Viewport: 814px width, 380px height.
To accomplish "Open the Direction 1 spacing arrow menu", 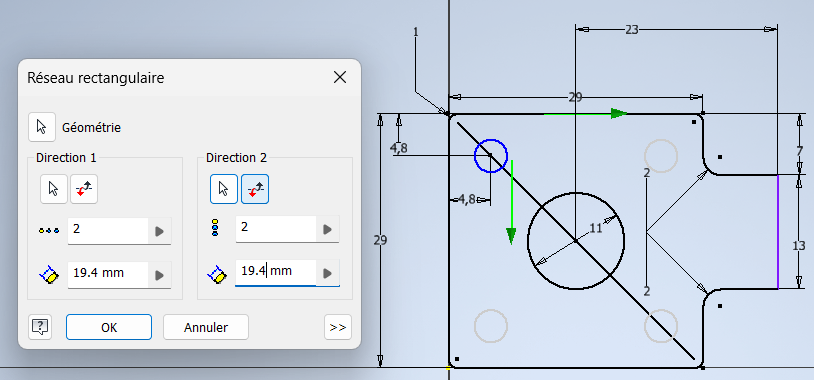I will point(160,274).
